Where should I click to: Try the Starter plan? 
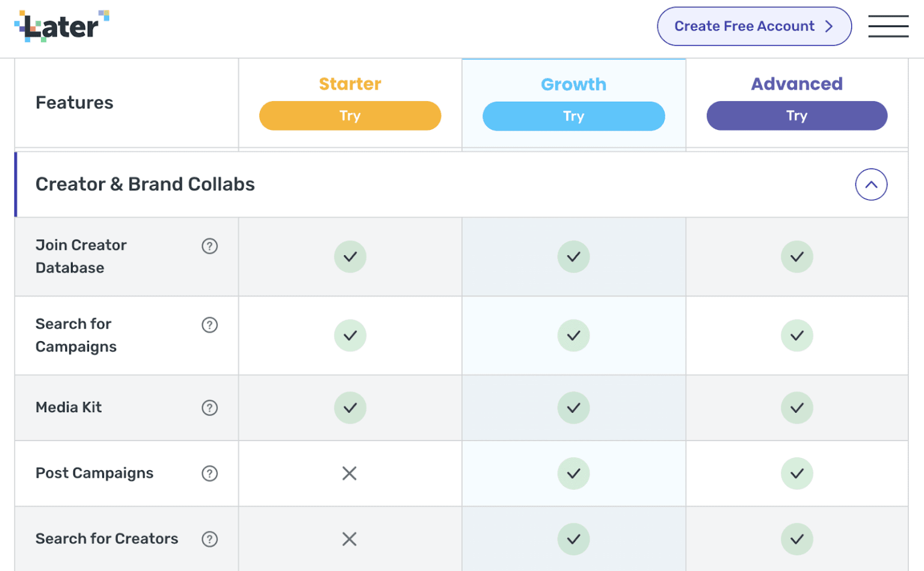tap(350, 116)
